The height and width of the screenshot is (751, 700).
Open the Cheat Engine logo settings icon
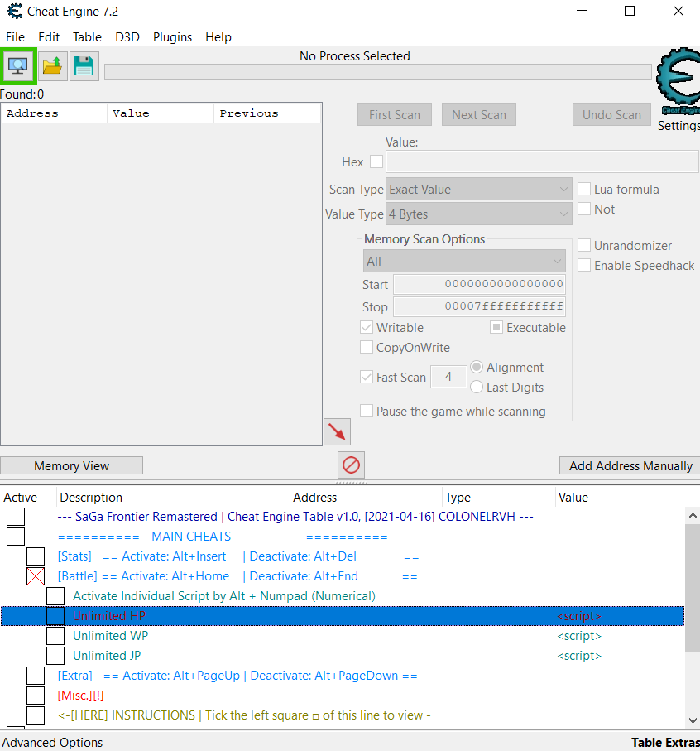click(678, 80)
